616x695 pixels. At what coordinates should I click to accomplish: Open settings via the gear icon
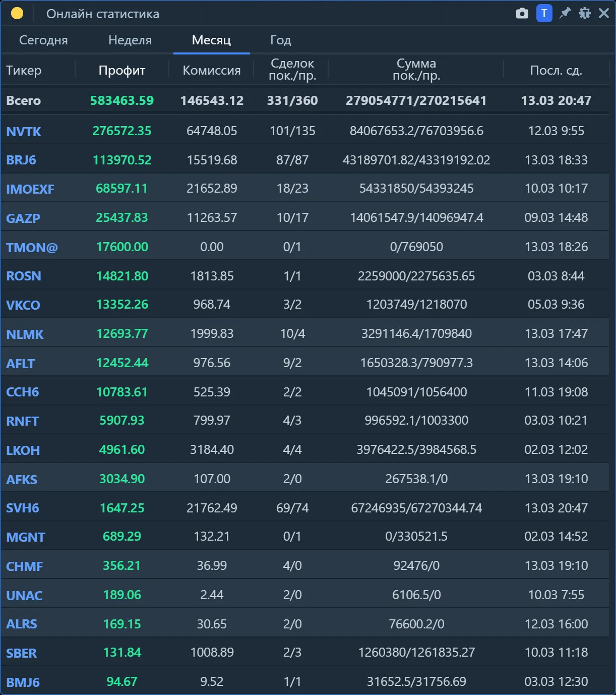pyautogui.click(x=585, y=13)
